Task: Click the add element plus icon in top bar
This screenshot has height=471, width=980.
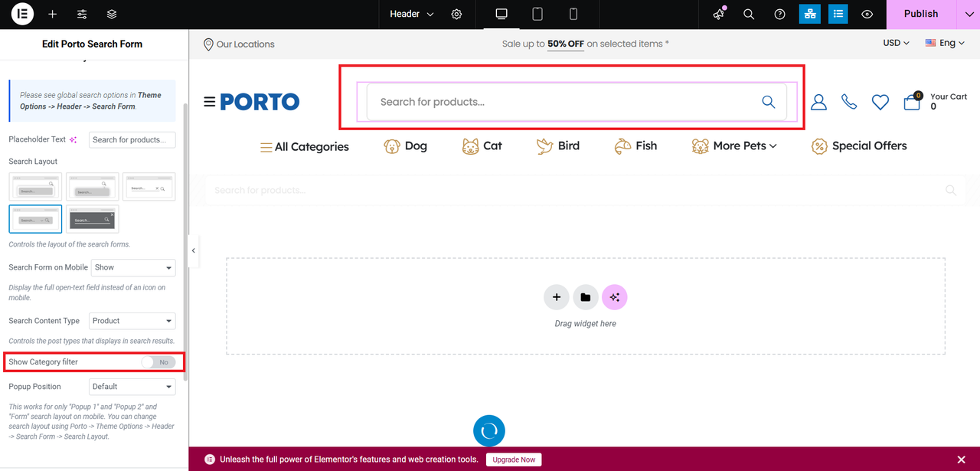Action: (x=52, y=14)
